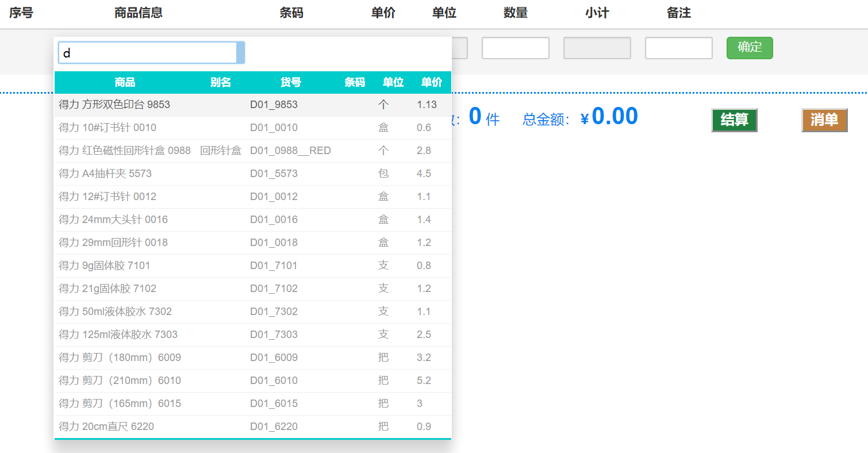868x453 pixels.
Task: Click the 商品信息 table header
Action: coord(139,13)
